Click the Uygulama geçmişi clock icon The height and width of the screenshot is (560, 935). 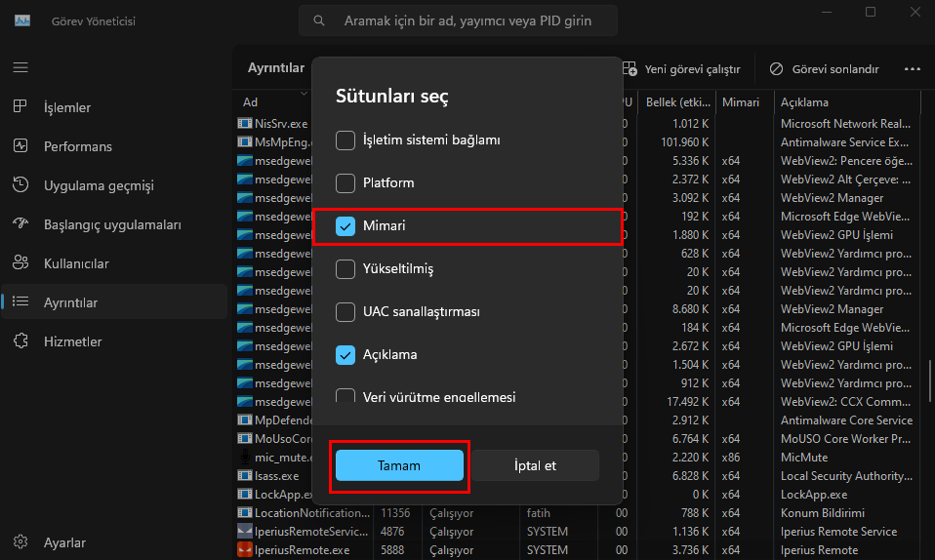coord(20,184)
